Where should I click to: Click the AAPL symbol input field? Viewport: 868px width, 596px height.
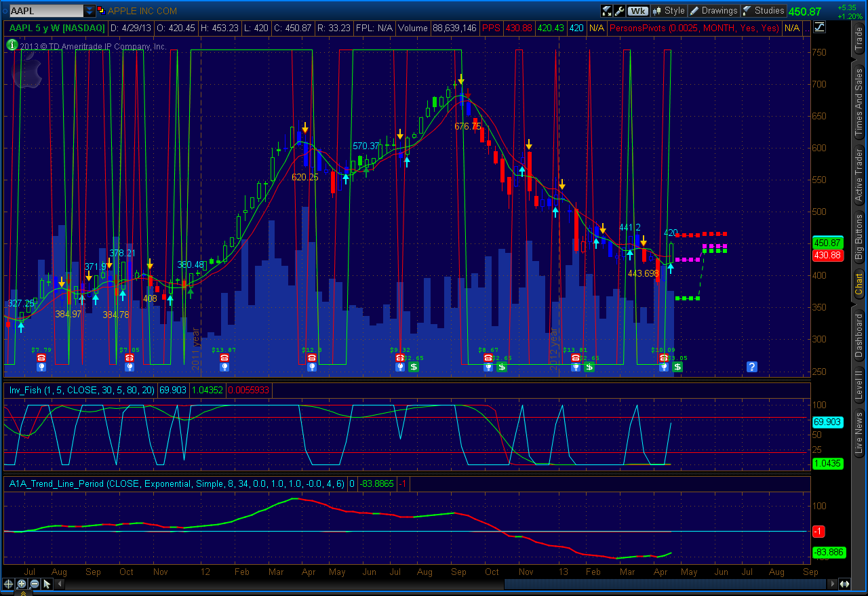tap(46, 11)
